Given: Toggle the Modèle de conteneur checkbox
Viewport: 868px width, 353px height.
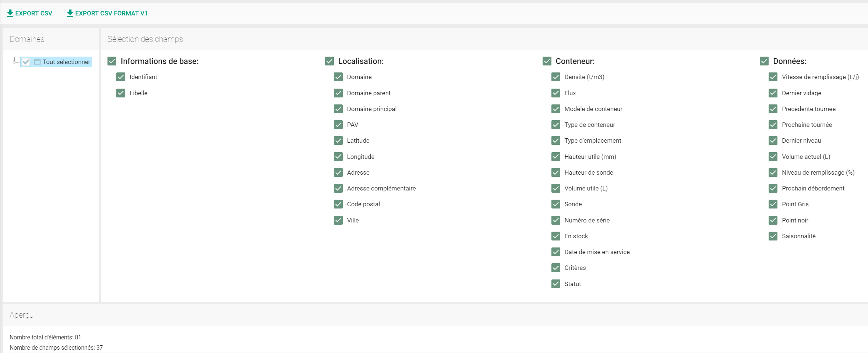Looking at the screenshot, I should [x=556, y=109].
